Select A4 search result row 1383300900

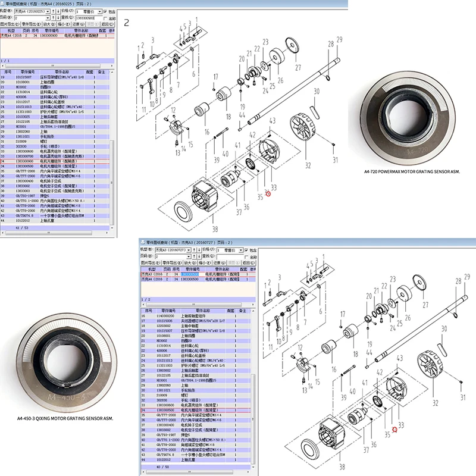[x=57, y=36]
